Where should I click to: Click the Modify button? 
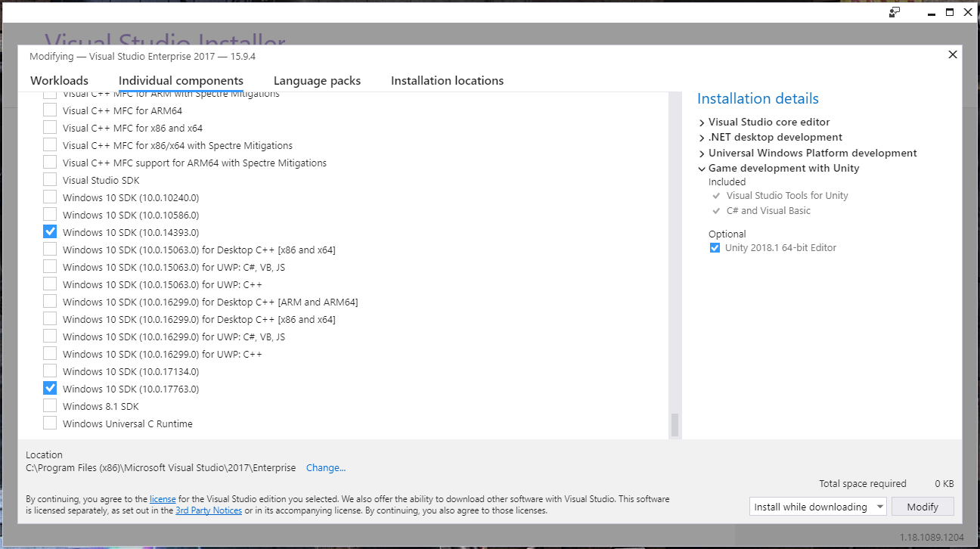(923, 507)
